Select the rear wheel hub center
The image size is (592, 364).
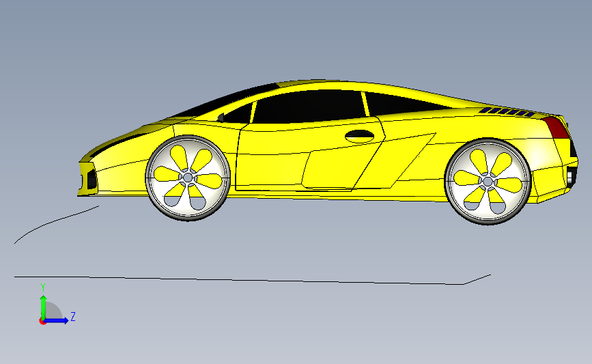[x=488, y=182]
